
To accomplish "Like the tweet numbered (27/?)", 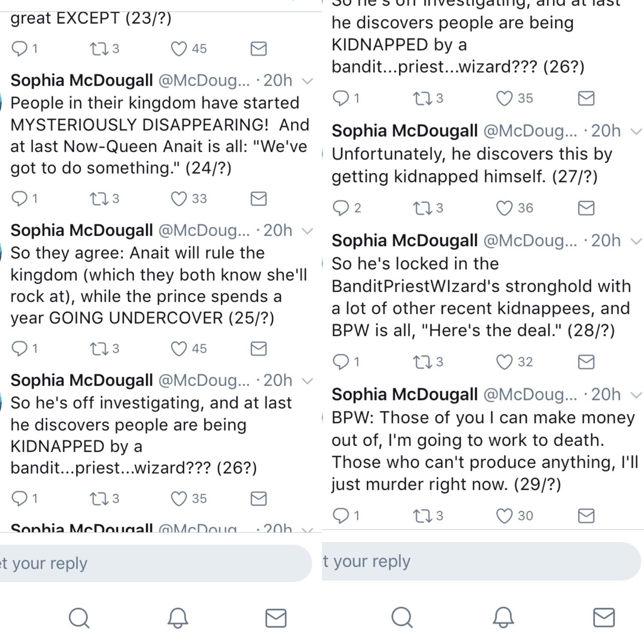I will [504, 208].
